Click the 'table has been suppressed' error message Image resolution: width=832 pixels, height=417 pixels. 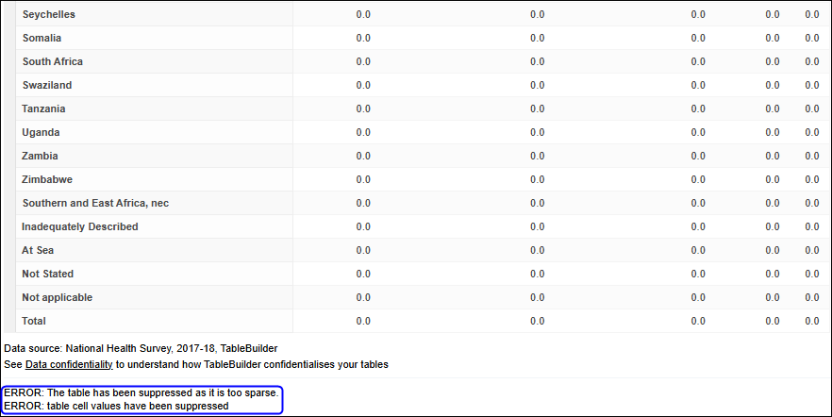pos(141,393)
